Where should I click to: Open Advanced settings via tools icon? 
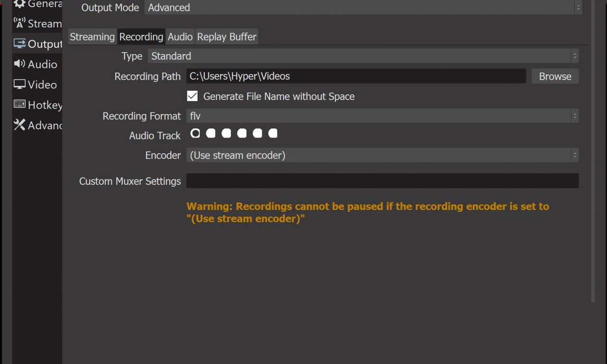[x=19, y=125]
